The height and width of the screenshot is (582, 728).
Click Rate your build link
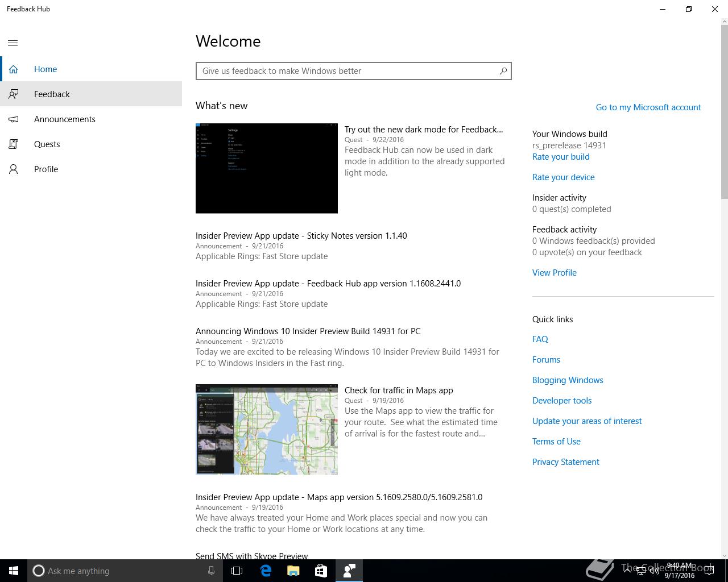click(561, 157)
